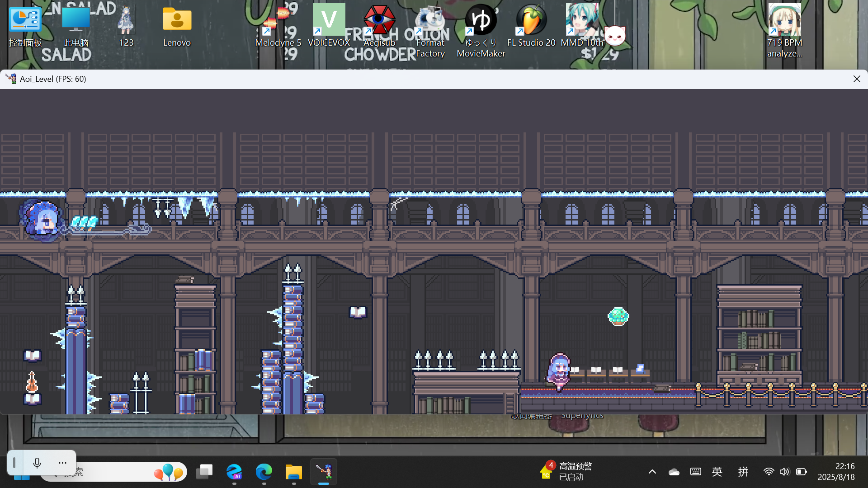Launch FL Studio 20 shortcut

(x=531, y=26)
